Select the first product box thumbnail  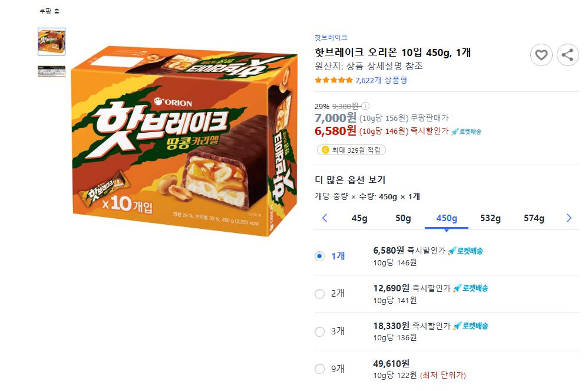click(52, 41)
